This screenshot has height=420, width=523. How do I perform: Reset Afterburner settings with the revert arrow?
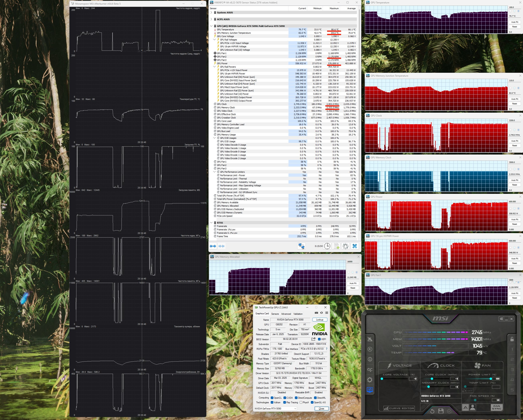(x=432, y=411)
